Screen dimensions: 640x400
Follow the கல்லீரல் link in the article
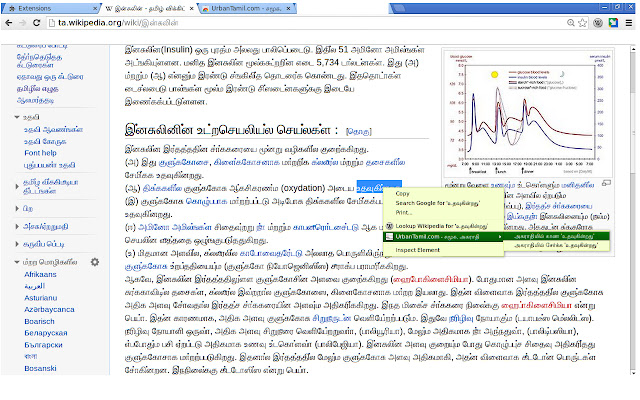[x=325, y=162]
